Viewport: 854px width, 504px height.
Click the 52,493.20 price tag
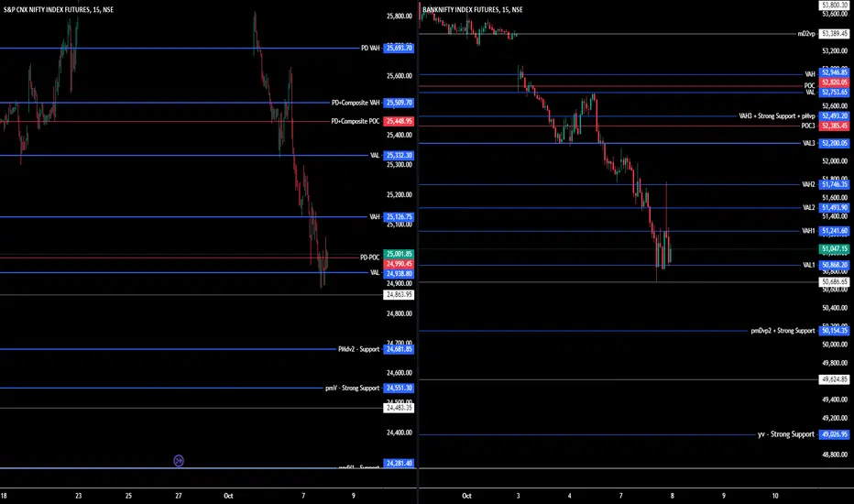pyautogui.click(x=835, y=116)
